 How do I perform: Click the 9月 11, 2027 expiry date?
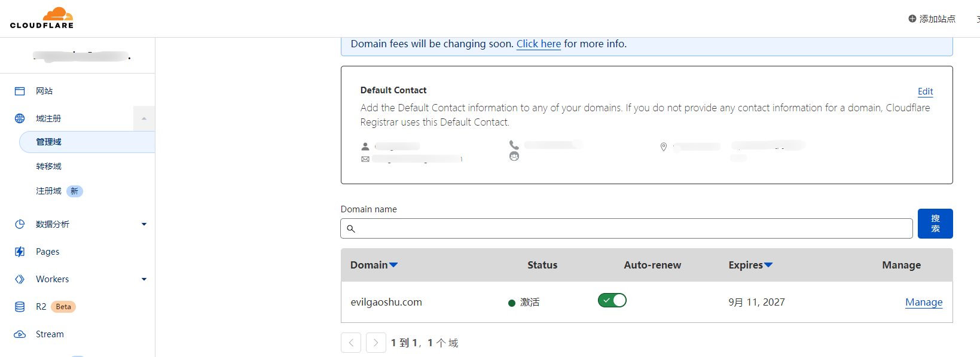tap(756, 302)
